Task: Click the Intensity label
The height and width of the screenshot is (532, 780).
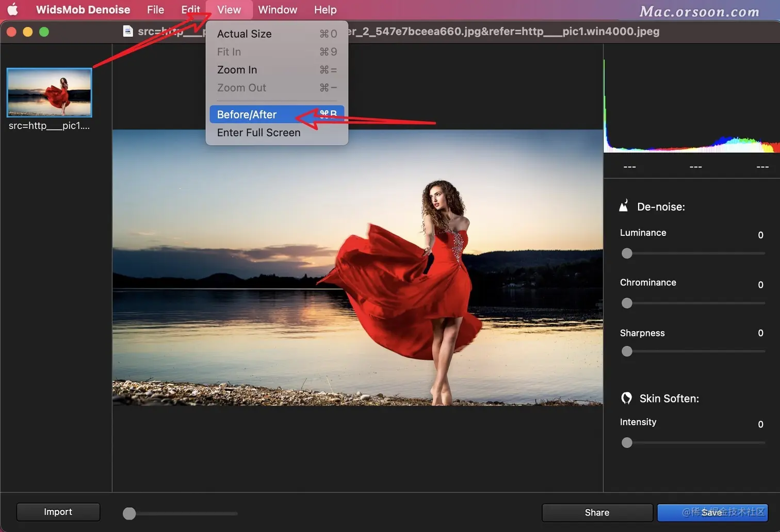Action: [638, 422]
